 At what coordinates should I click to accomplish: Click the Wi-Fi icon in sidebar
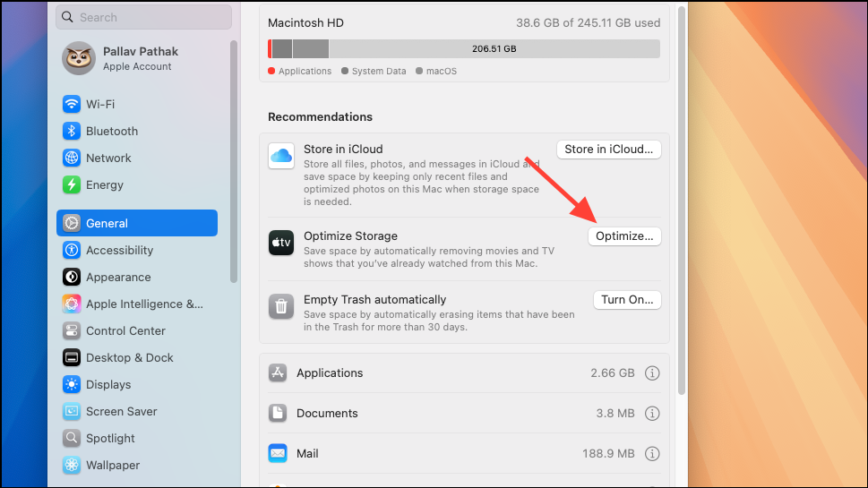click(x=72, y=104)
